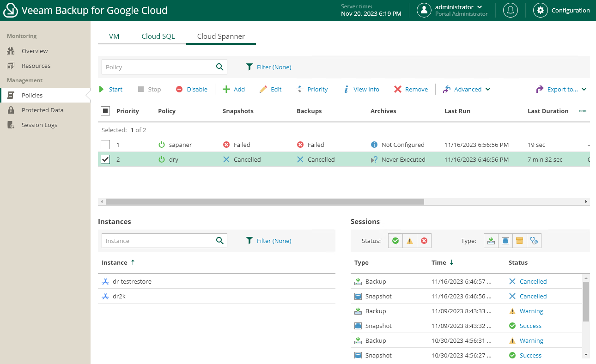Switch to the Cloud SQL tab
Viewport: 596px width, 364px height.
point(158,36)
